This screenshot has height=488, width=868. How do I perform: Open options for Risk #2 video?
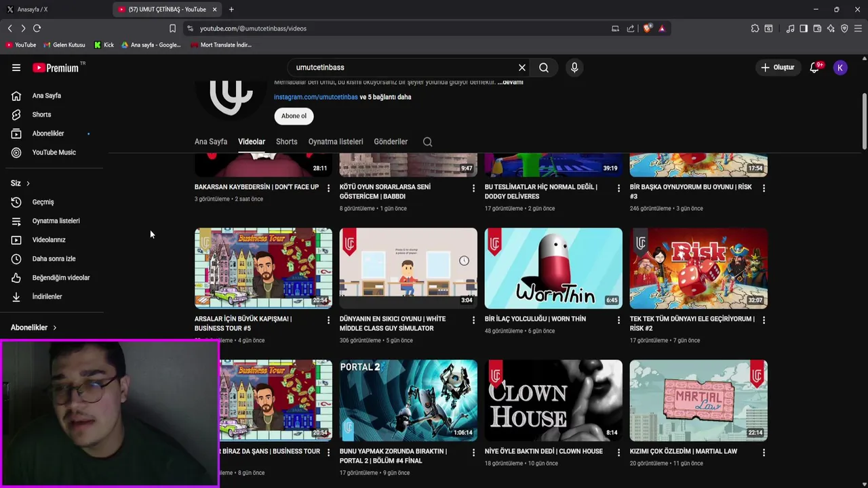coord(764,320)
